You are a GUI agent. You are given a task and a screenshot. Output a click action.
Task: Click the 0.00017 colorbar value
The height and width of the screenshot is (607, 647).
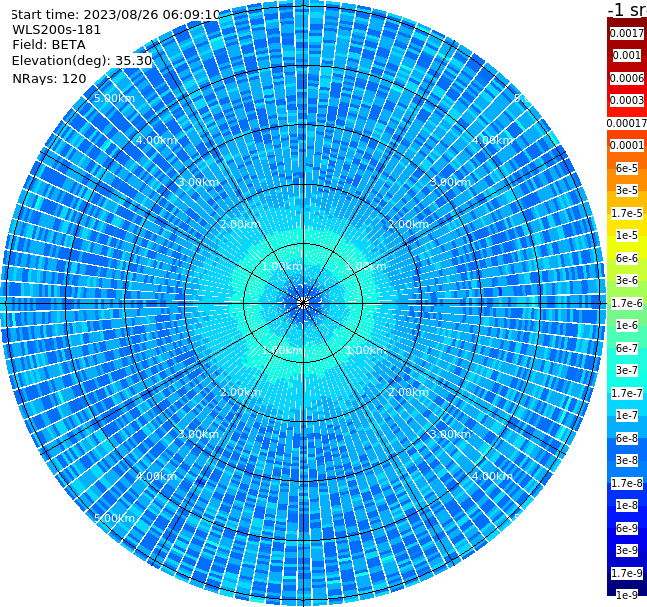pyautogui.click(x=627, y=123)
